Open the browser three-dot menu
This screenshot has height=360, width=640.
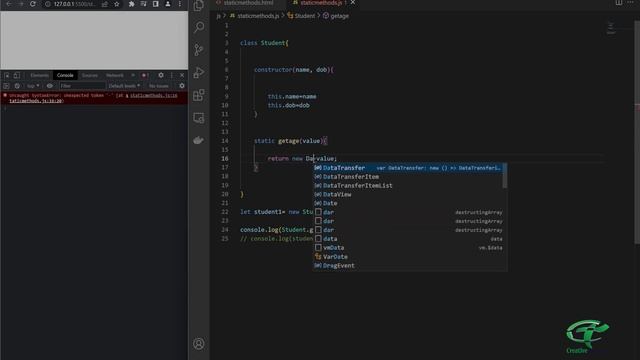pyautogui.click(x=180, y=4)
